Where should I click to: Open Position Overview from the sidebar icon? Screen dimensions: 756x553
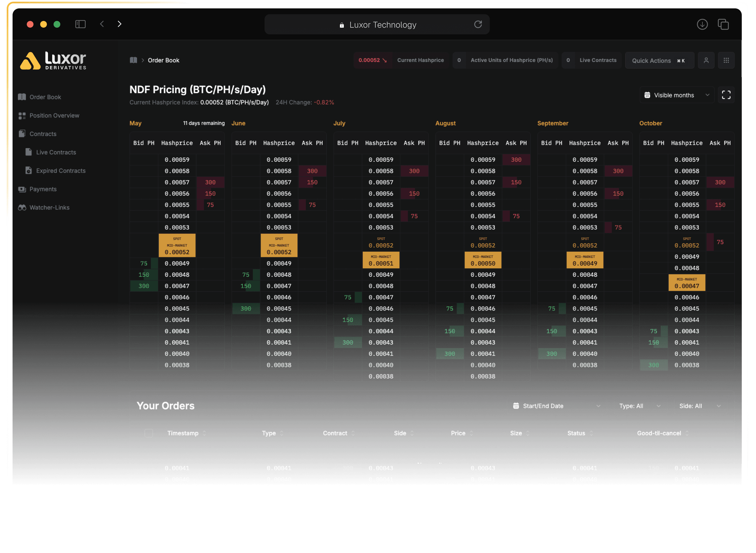tap(22, 115)
